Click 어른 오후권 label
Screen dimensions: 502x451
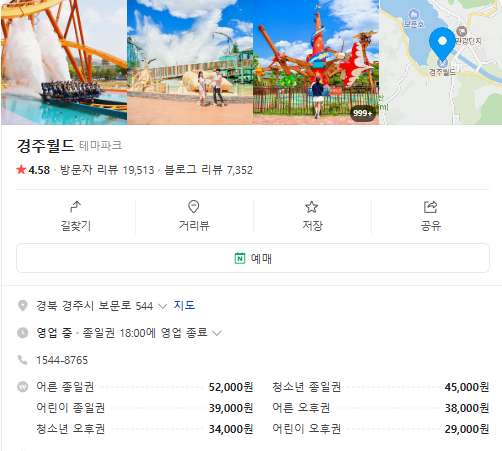[301, 408]
